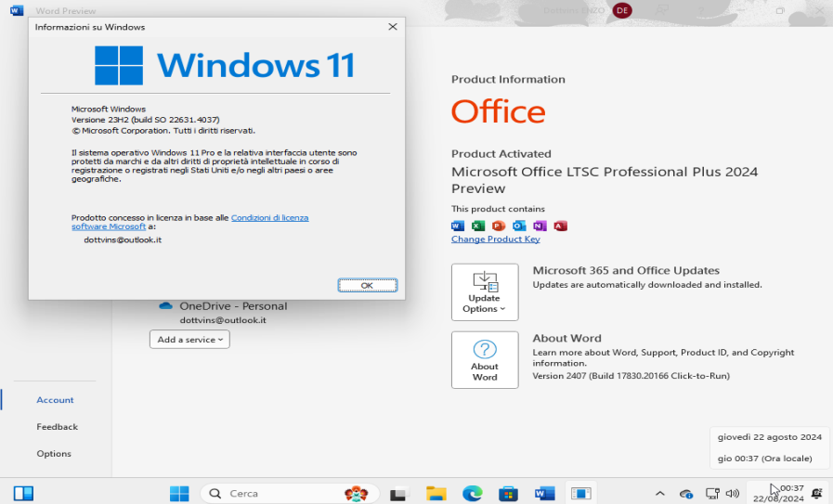Show hidden system tray icons
Screen dimensions: 833x504
point(660,494)
